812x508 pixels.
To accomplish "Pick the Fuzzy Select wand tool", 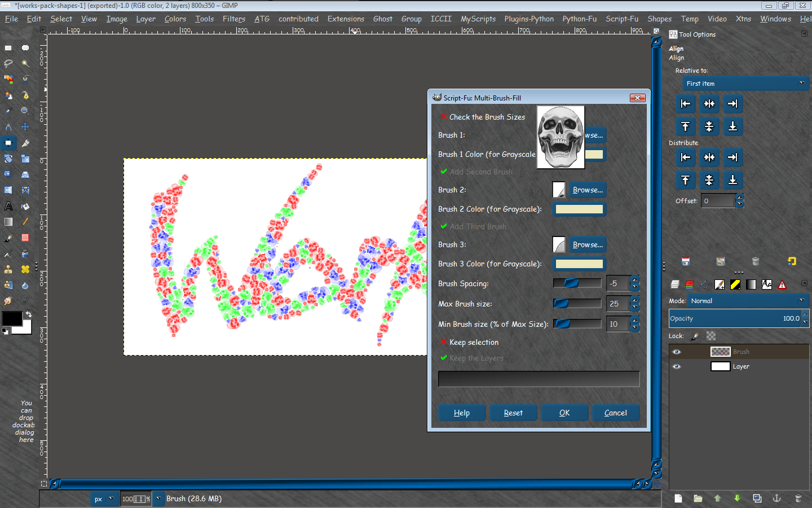I will [25, 63].
